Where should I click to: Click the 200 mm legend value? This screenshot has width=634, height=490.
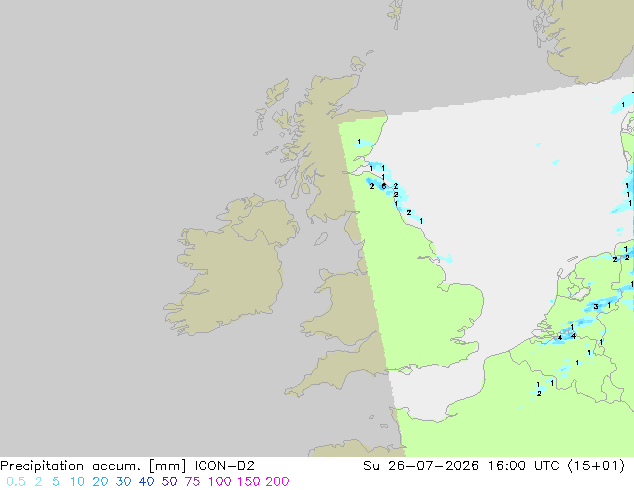(x=277, y=482)
